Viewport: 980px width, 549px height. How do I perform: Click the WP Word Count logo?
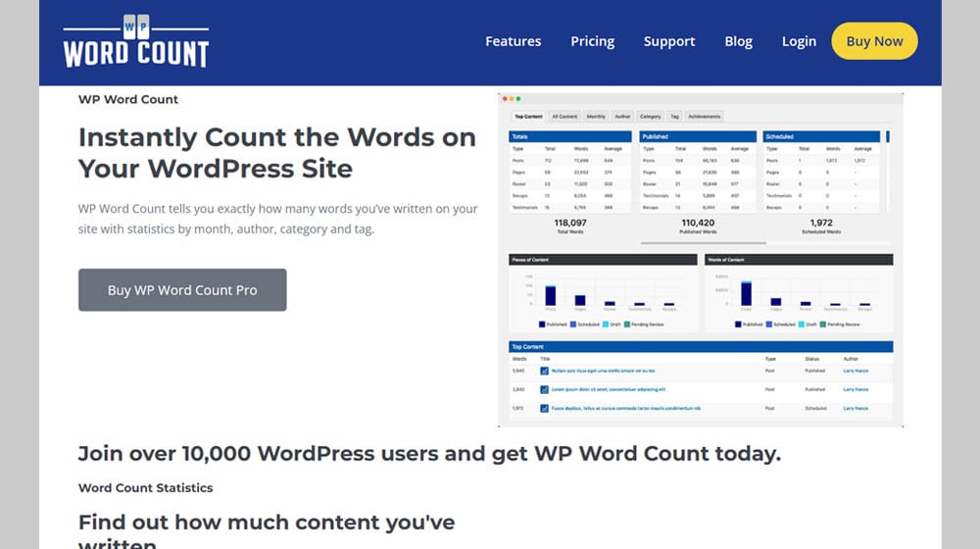pyautogui.click(x=136, y=42)
